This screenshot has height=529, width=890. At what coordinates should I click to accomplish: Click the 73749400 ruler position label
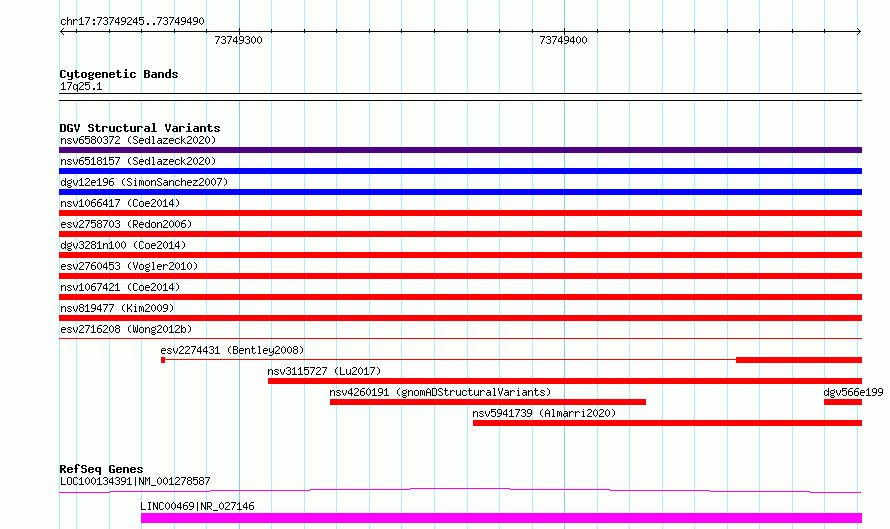[x=563, y=40]
